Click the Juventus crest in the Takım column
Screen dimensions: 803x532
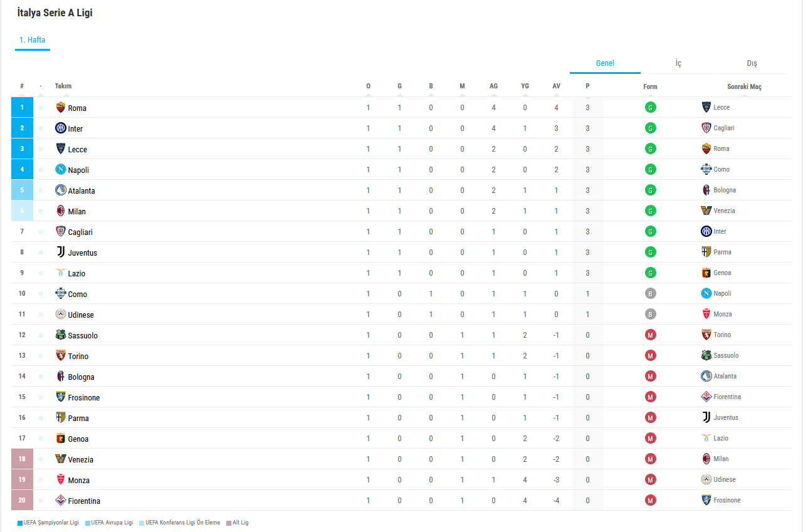tap(61, 252)
